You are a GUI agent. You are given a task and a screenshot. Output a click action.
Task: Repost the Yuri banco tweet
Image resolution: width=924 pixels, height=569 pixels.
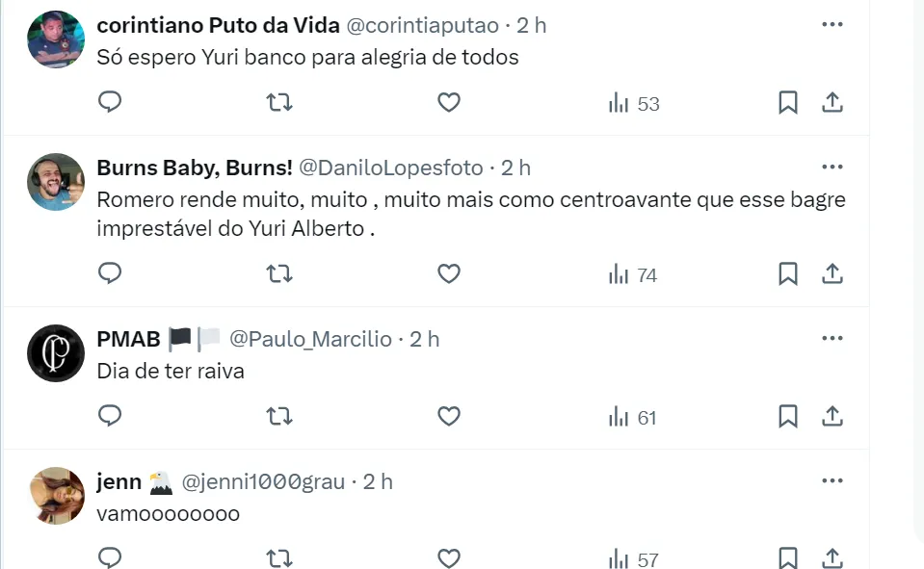[x=279, y=102]
